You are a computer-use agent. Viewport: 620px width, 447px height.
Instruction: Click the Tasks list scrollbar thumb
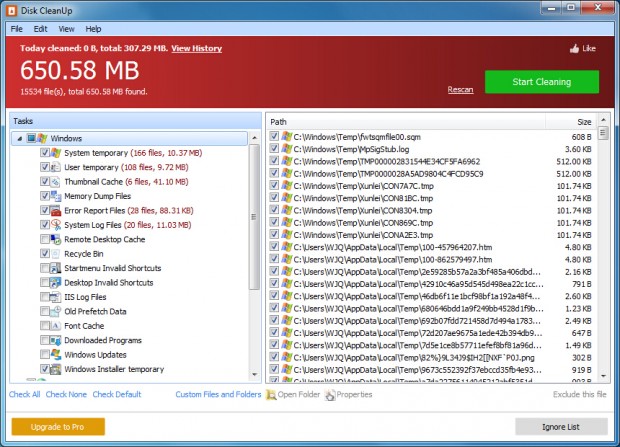tap(254, 217)
